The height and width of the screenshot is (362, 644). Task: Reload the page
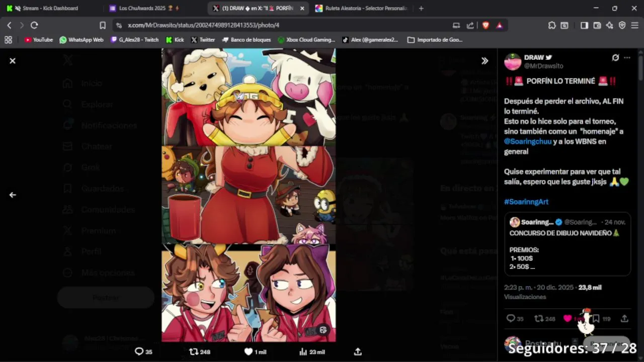point(34,25)
